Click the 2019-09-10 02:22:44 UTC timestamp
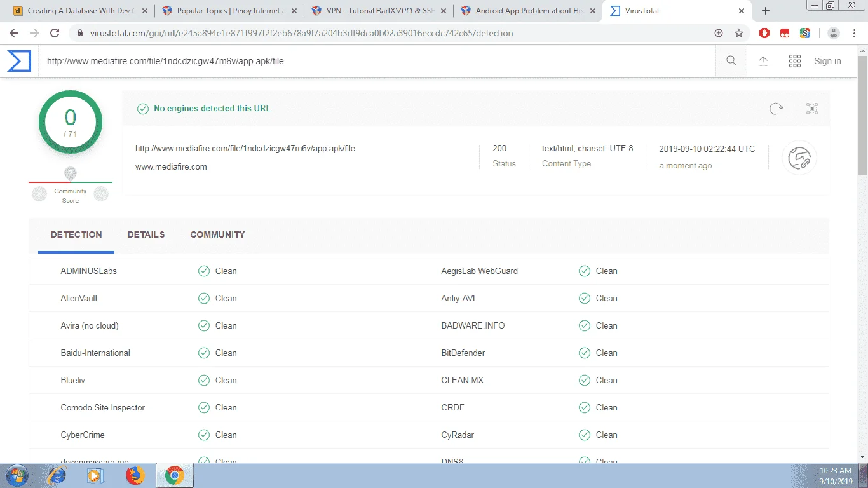868x488 pixels. [x=707, y=149]
